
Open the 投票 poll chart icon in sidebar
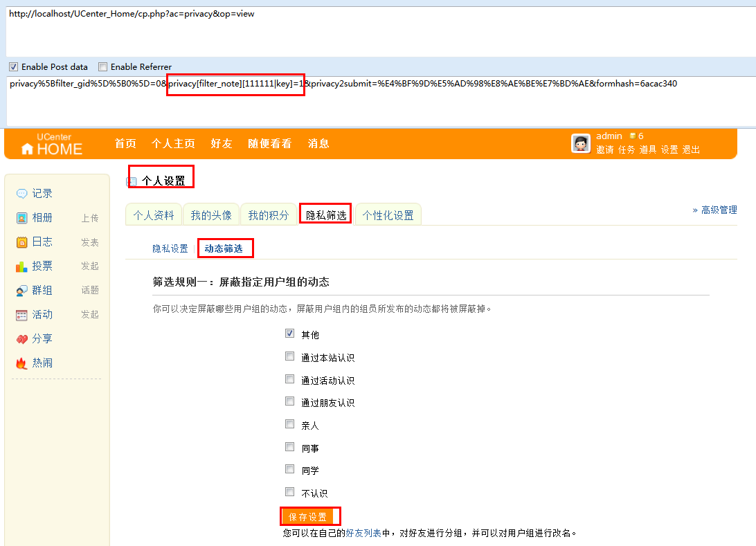point(21,266)
